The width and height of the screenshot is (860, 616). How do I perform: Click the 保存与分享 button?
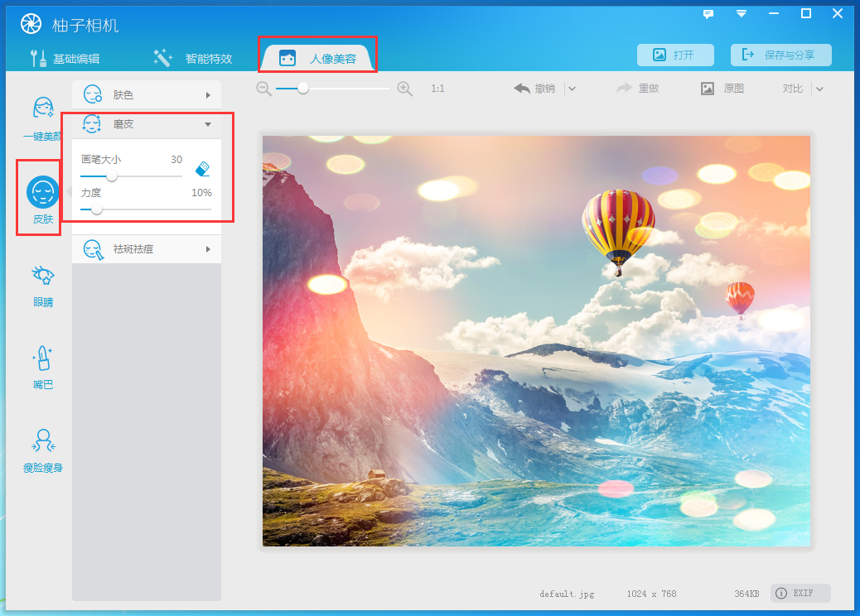click(x=781, y=55)
